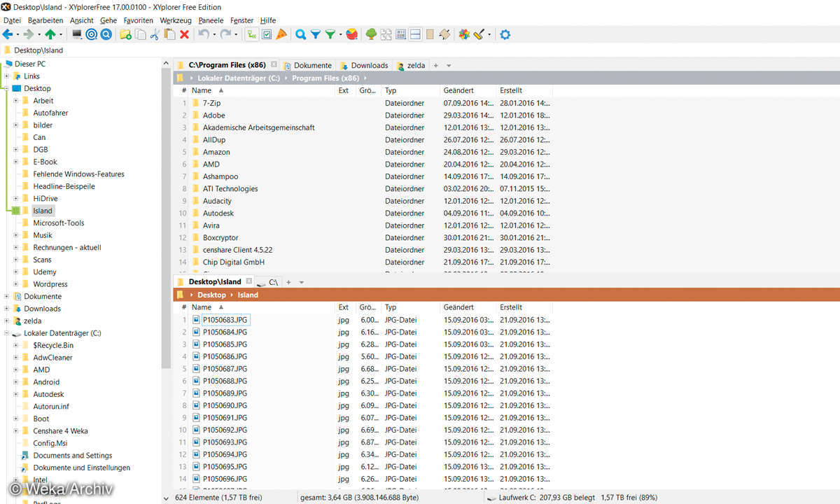Click the red X delete icon
Viewport: 840px width, 504px height.
[x=184, y=34]
